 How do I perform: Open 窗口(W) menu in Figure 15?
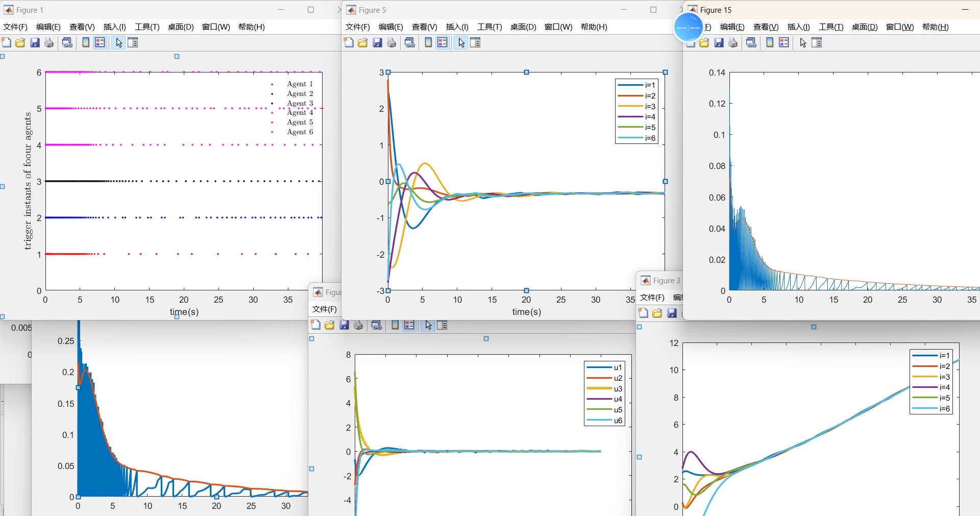(900, 27)
